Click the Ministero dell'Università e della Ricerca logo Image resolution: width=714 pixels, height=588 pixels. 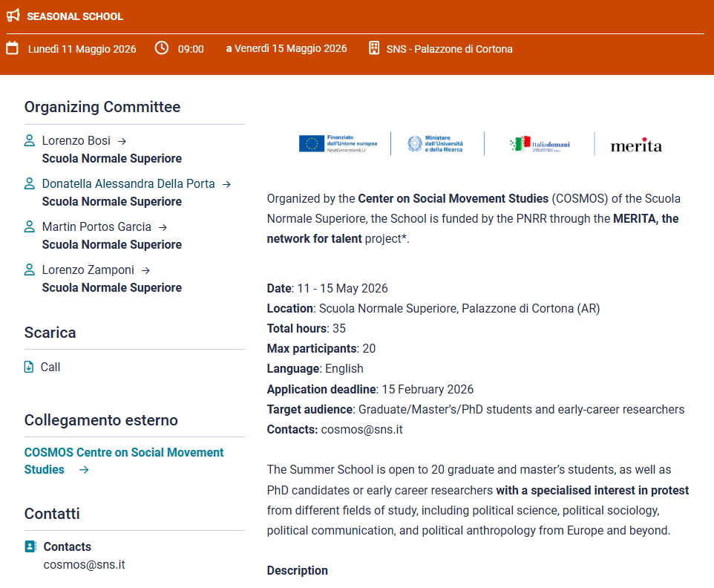[436, 143]
